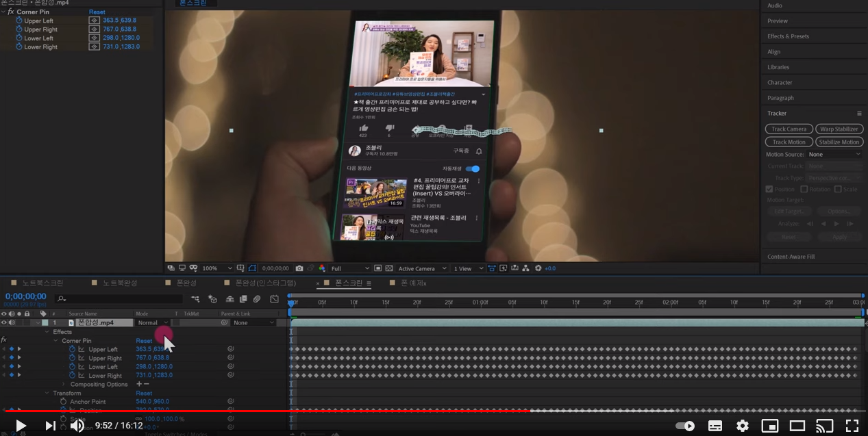Open the Paragraph panel
The width and height of the screenshot is (868, 436).
click(x=780, y=98)
